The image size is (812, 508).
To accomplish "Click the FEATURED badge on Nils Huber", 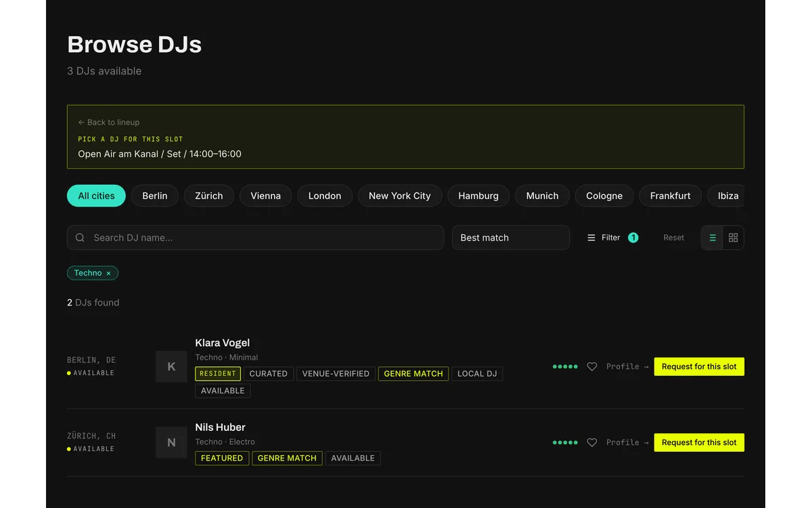I will pyautogui.click(x=222, y=459).
